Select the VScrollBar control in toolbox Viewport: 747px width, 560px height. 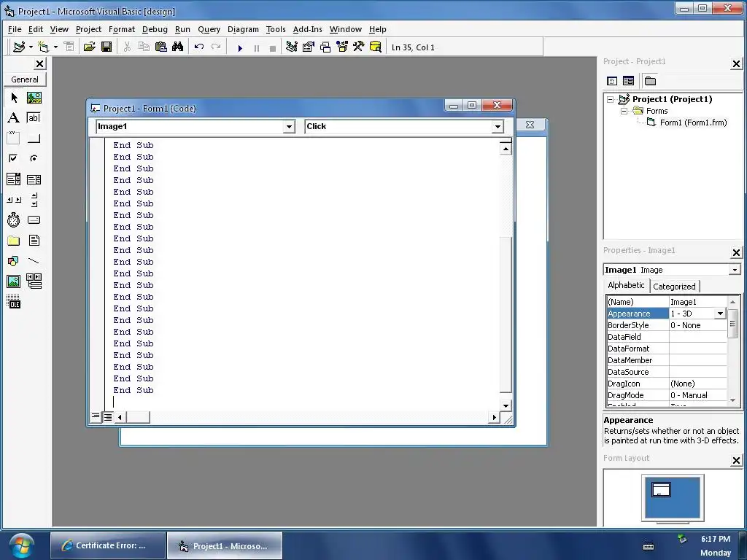34,200
